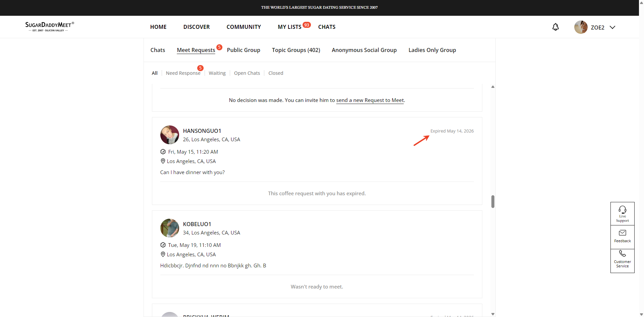Click the scroll down arrow of requests list
The height and width of the screenshot is (317, 644).
point(493,314)
